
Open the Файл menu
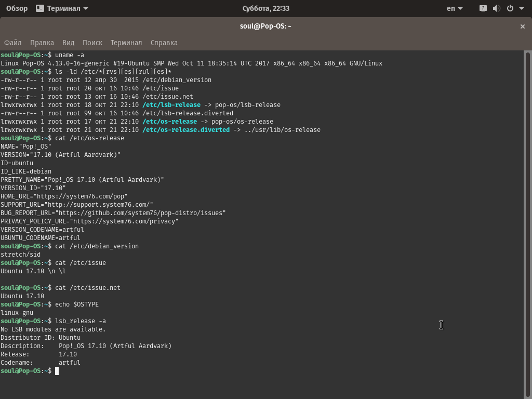coord(13,43)
